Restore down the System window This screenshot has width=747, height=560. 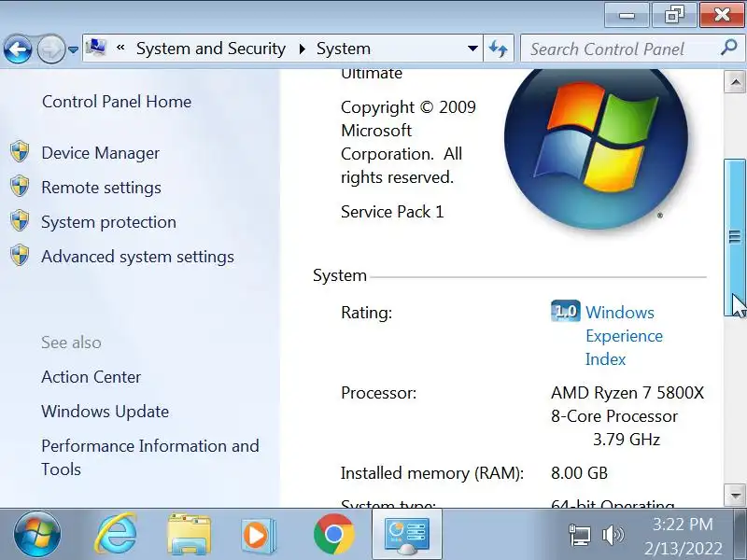click(x=674, y=16)
